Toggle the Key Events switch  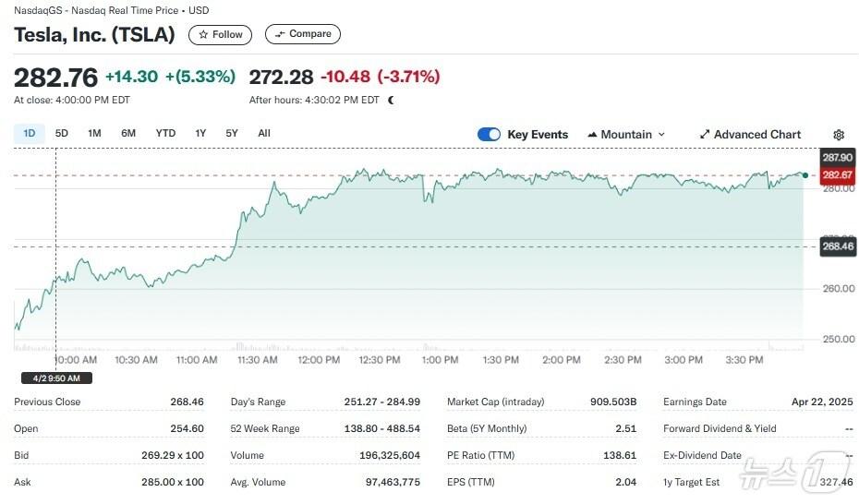click(x=489, y=135)
